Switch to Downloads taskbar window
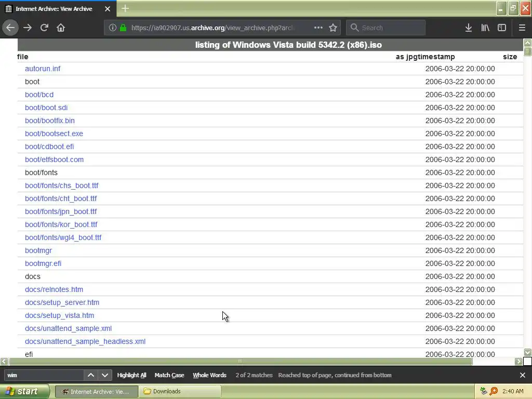532x399 pixels. 180,392
